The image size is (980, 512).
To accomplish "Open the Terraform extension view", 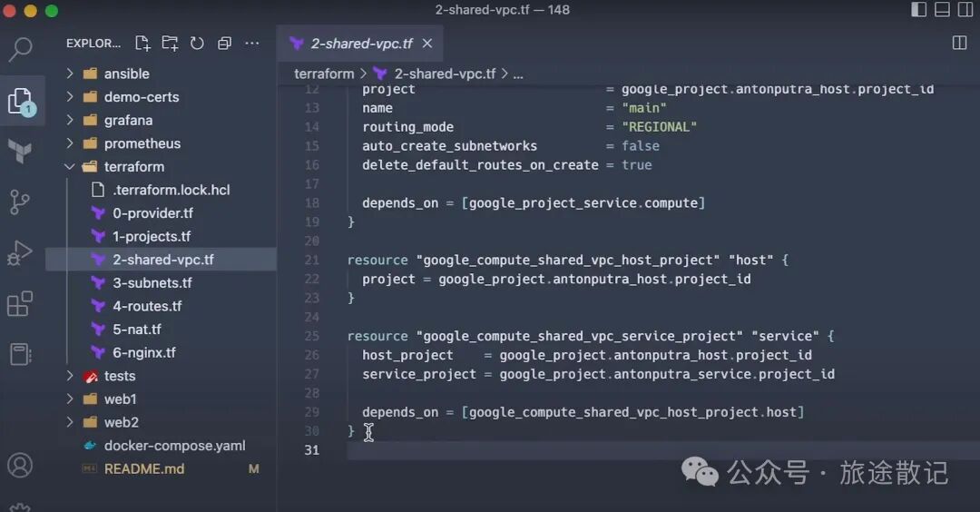I will pos(20,152).
